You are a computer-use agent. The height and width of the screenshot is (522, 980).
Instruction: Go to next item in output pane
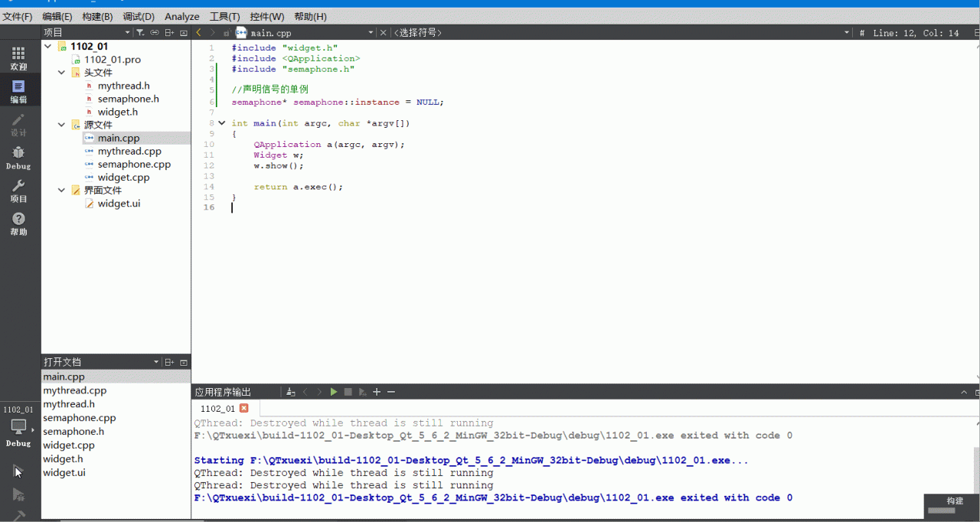click(x=319, y=392)
